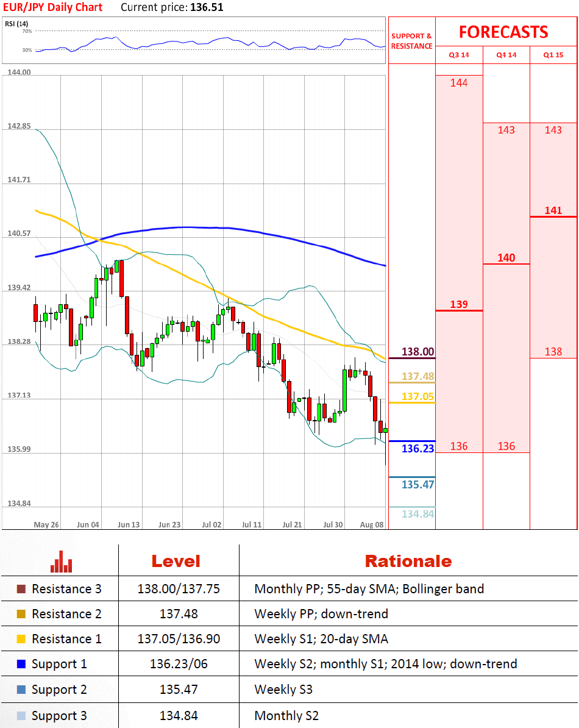Viewport: 579px width, 728px height.
Task: Click the Aug 08 date axis label
Action: 372,524
